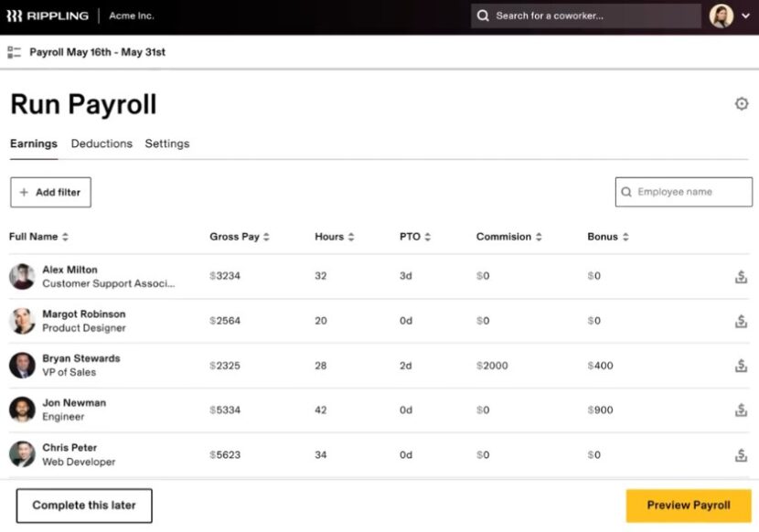Open the Settings tab
This screenshot has width=759, height=532.
pyautogui.click(x=167, y=144)
